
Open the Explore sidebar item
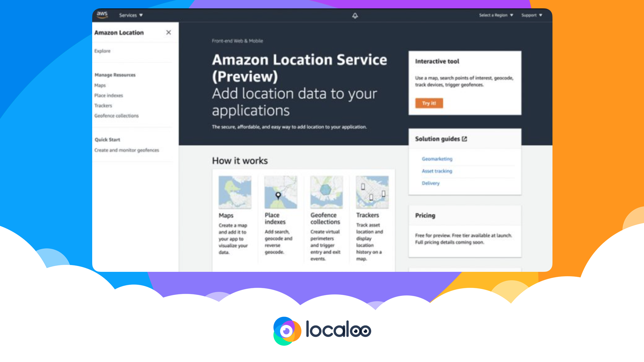[102, 51]
